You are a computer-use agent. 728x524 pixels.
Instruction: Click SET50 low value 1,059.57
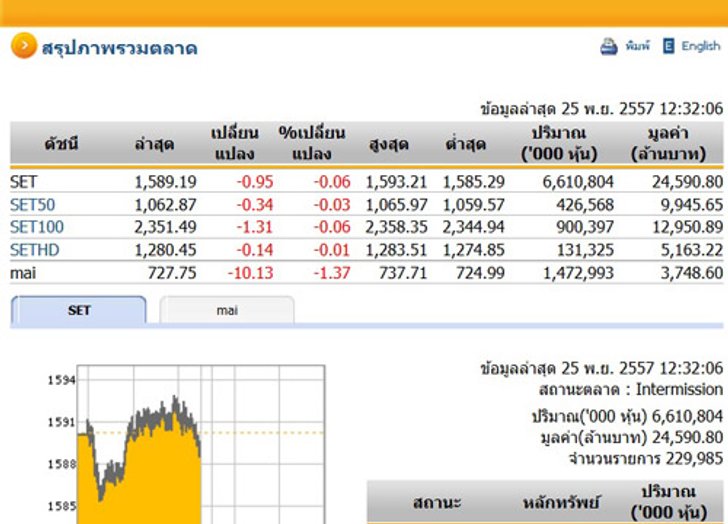[x=474, y=205]
